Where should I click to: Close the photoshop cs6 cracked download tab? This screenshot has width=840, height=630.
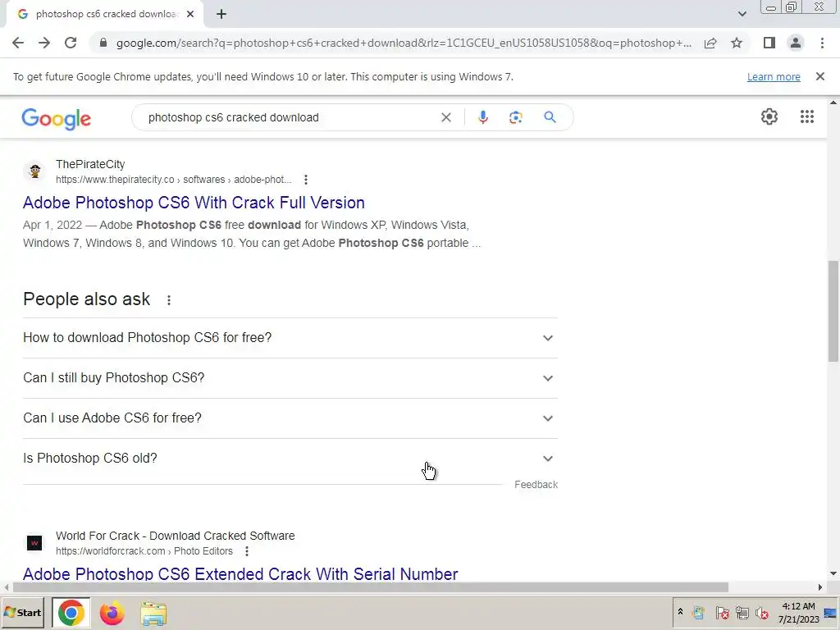point(190,14)
